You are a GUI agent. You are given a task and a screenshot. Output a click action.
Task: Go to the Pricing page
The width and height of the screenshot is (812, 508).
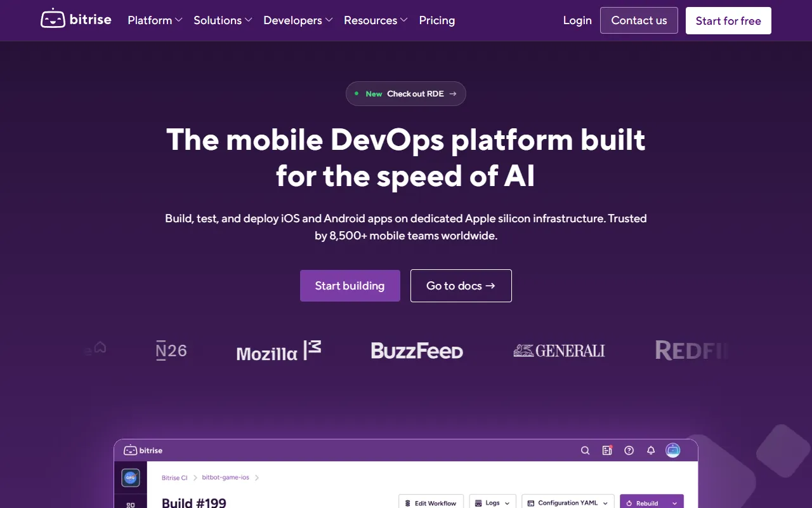437,20
